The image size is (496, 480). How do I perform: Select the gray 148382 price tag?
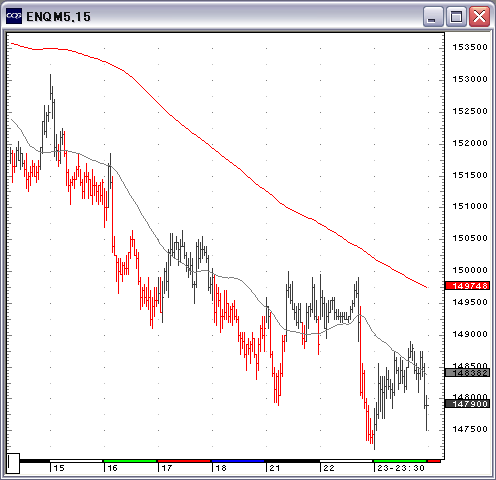point(468,373)
